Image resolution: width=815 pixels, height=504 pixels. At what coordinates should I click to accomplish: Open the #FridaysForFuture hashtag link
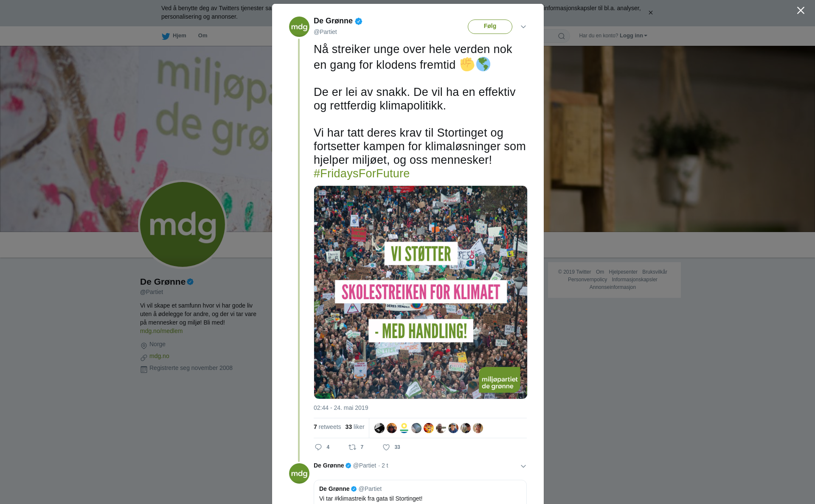pos(362,174)
